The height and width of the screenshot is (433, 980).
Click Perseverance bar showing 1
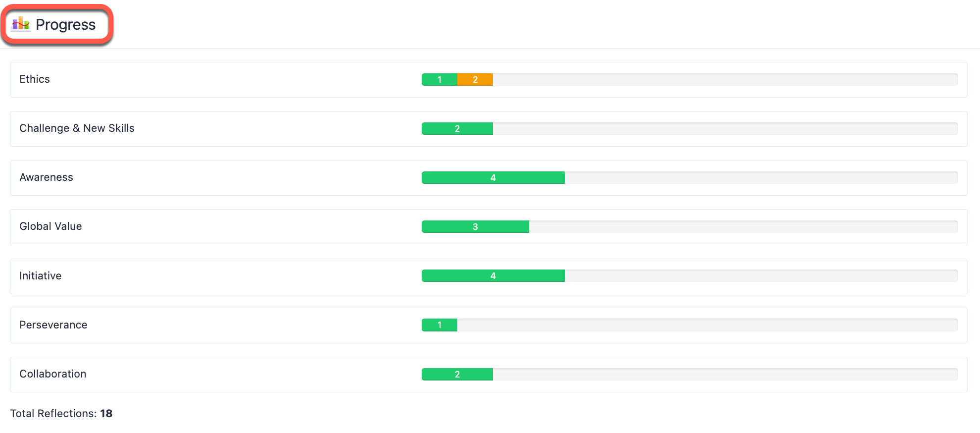[x=440, y=325]
